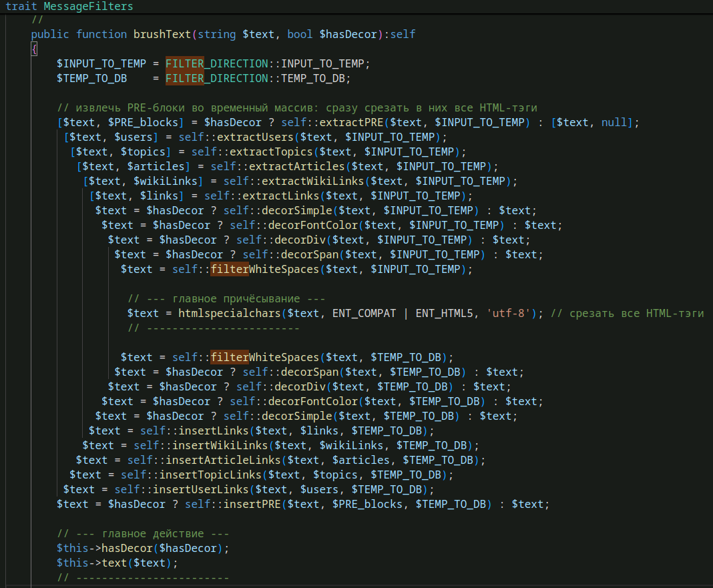The width and height of the screenshot is (713, 588).
Task: Click the 'главное действие' comment line
Action: coord(143,533)
